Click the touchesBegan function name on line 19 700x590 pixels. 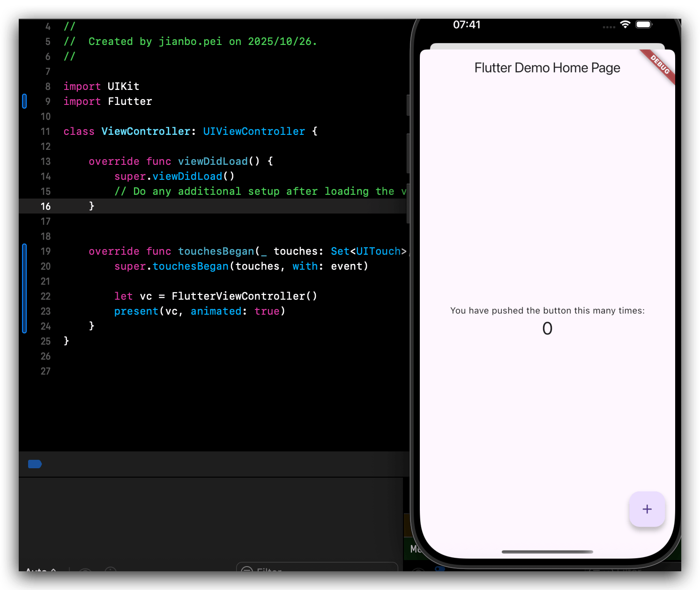point(216,251)
